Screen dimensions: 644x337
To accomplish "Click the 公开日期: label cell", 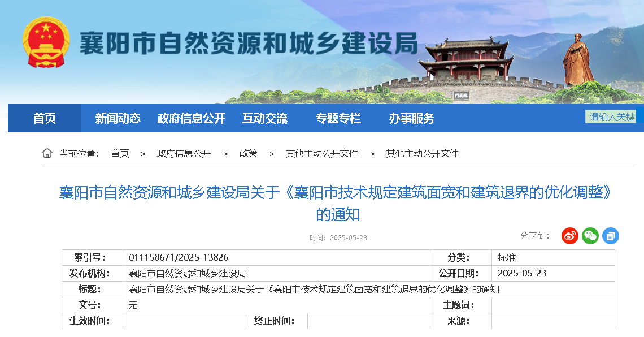I will tap(461, 273).
